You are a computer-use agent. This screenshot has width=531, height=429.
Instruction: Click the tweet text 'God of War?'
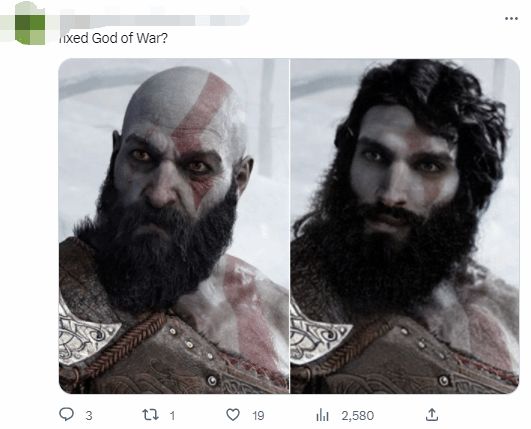(x=129, y=38)
